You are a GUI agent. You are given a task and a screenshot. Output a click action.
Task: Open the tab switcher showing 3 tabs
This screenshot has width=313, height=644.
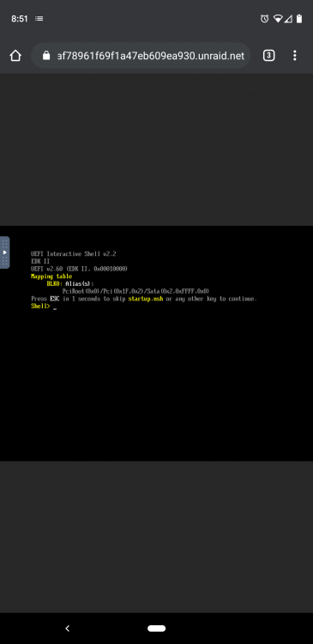pos(268,56)
